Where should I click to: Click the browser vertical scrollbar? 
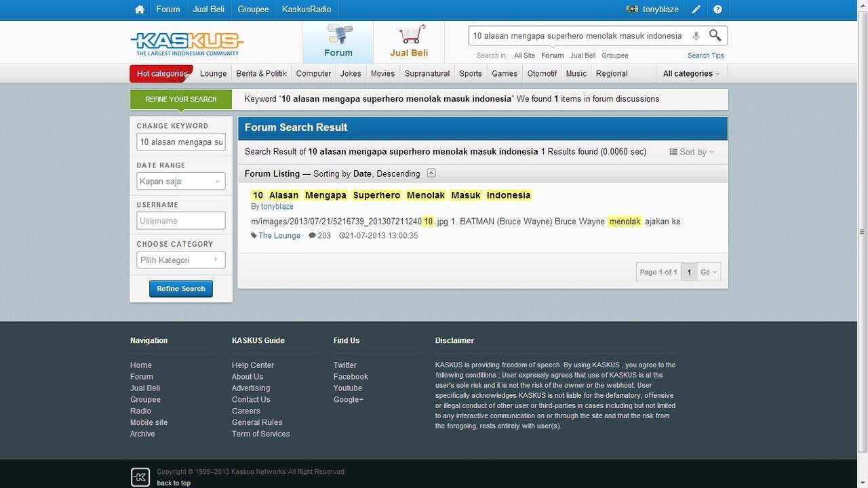(862, 230)
